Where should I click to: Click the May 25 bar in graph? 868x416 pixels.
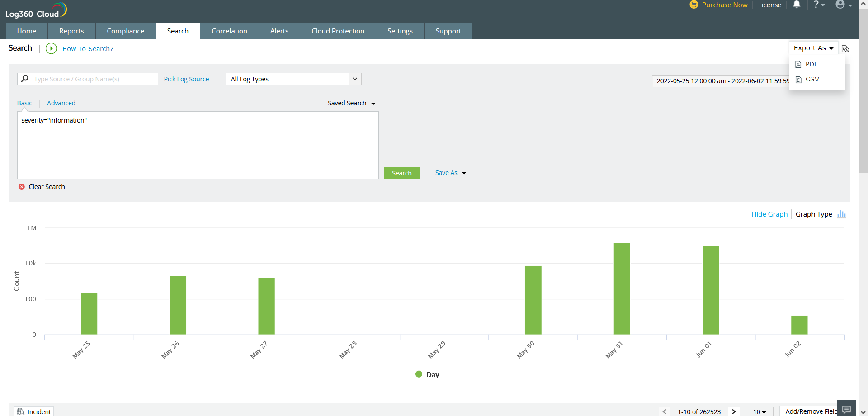click(89, 313)
